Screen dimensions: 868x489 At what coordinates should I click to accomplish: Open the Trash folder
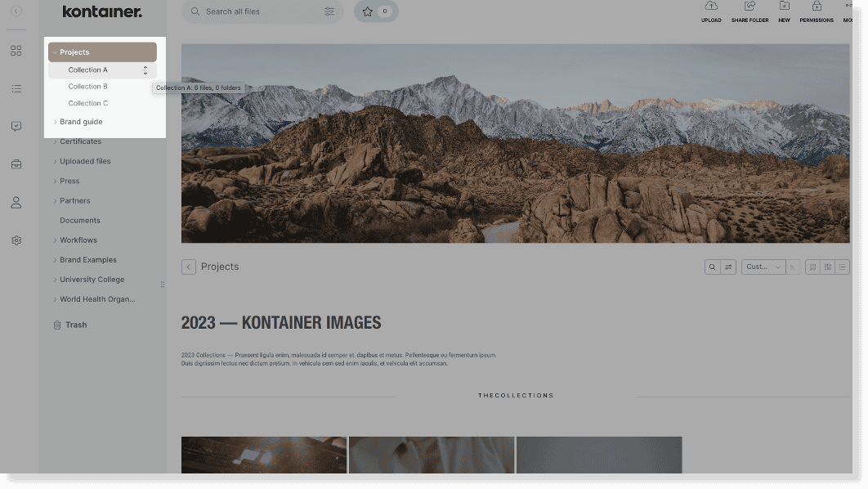coord(75,325)
